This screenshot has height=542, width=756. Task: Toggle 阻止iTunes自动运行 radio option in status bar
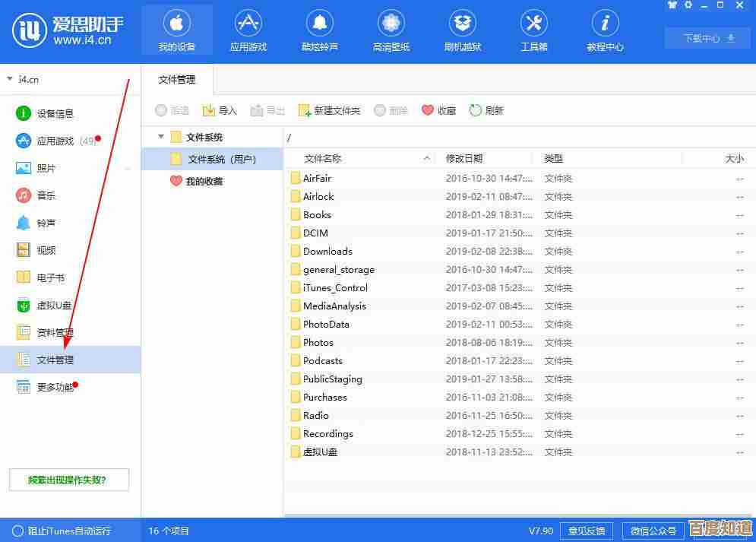[x=18, y=531]
